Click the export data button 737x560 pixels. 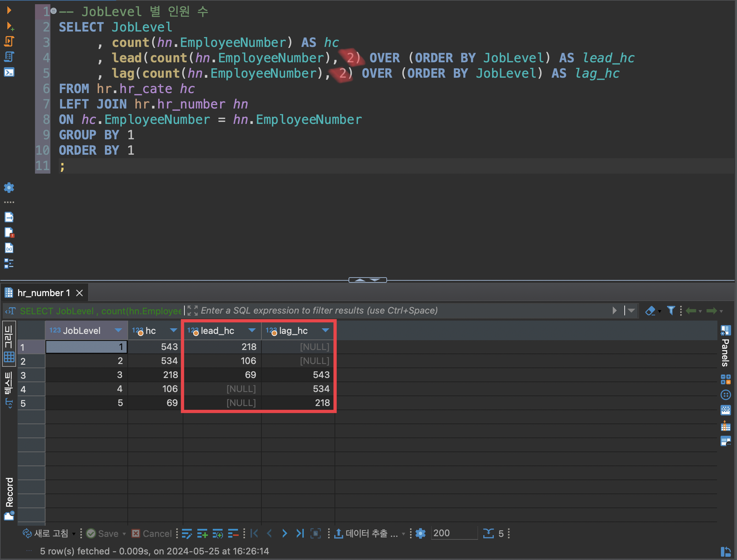pos(366,533)
